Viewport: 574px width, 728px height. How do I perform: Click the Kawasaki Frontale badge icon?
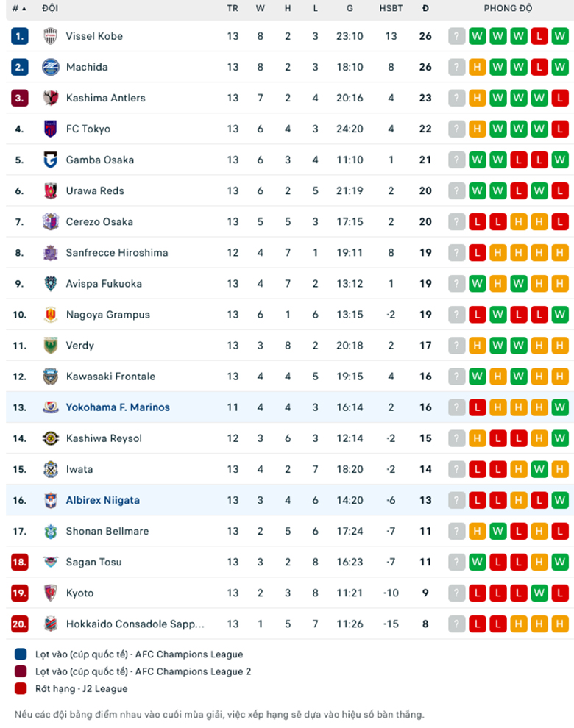coord(50,377)
